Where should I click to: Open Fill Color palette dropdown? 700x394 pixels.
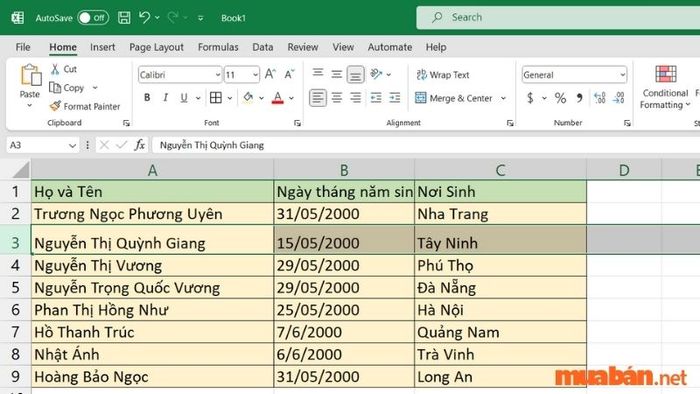(262, 98)
